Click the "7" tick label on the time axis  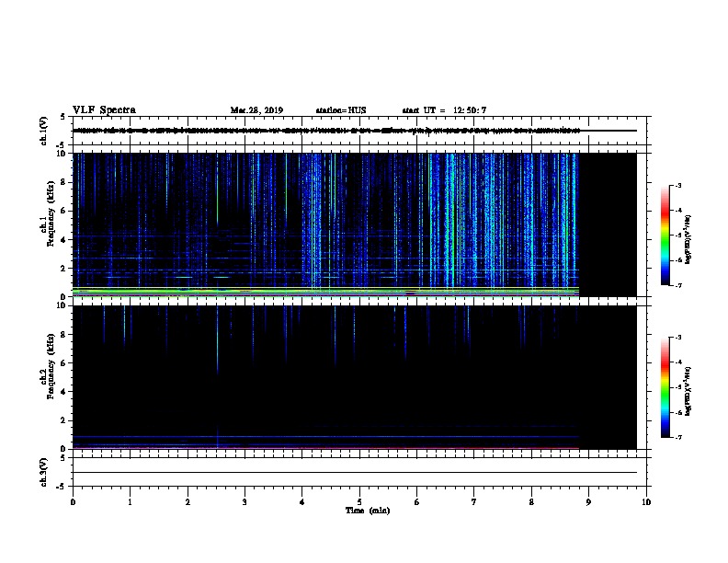[474, 502]
